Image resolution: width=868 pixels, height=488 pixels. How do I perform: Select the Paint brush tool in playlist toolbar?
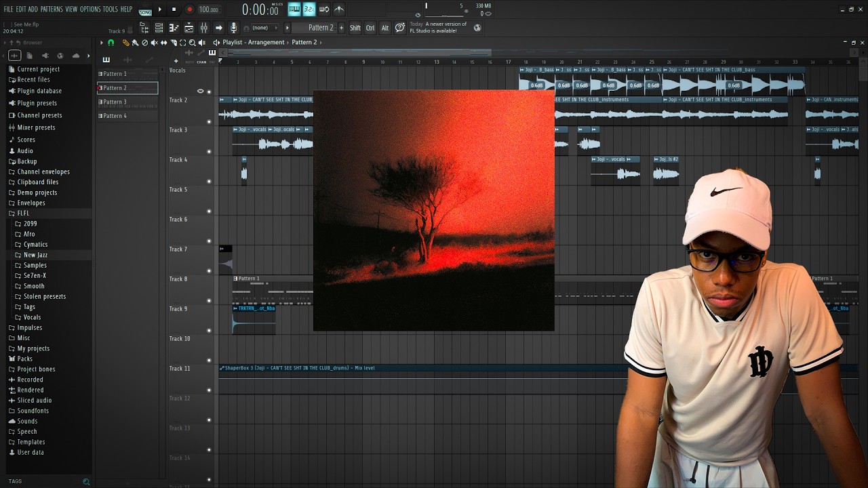click(x=135, y=43)
